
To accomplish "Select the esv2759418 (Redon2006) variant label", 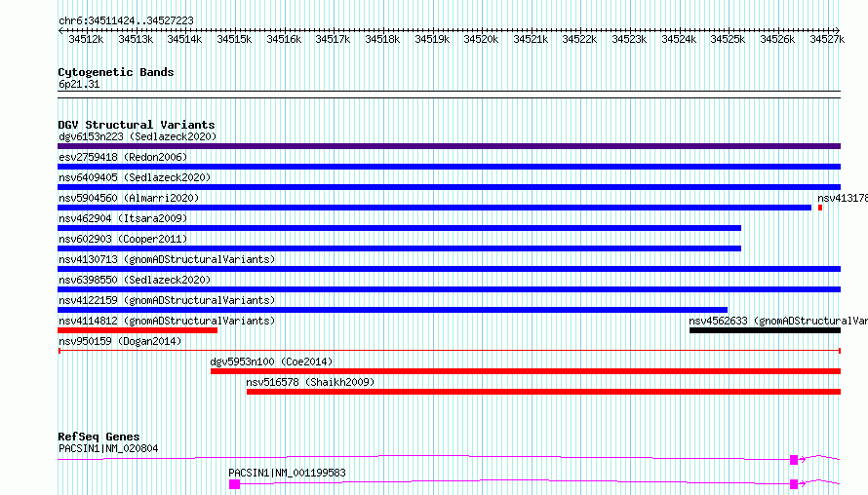I will coord(123,157).
